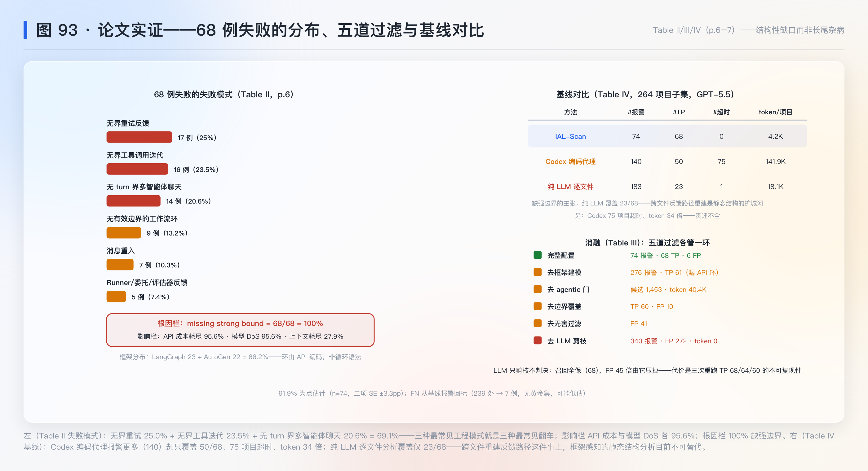868x471 pixels.
Task: Click the 18.1K token value
Action: point(775,186)
